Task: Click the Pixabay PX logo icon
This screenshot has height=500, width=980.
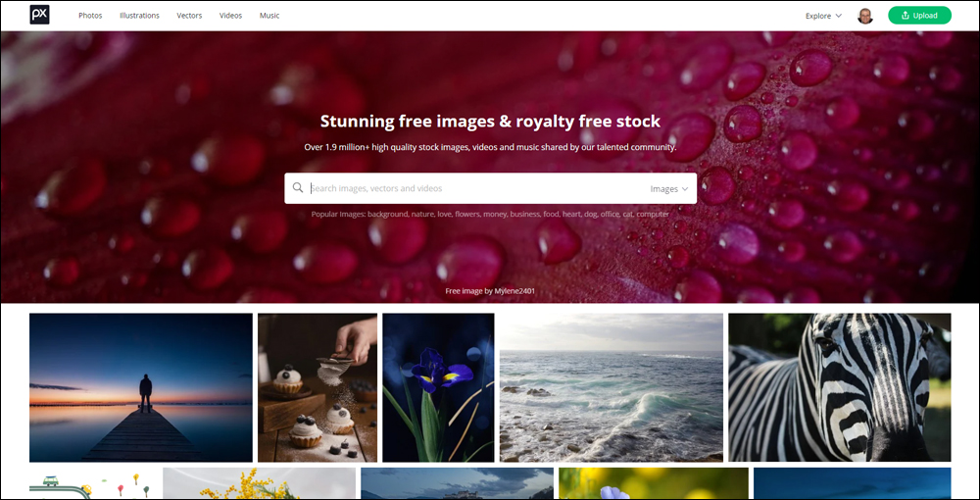Action: pyautogui.click(x=39, y=15)
